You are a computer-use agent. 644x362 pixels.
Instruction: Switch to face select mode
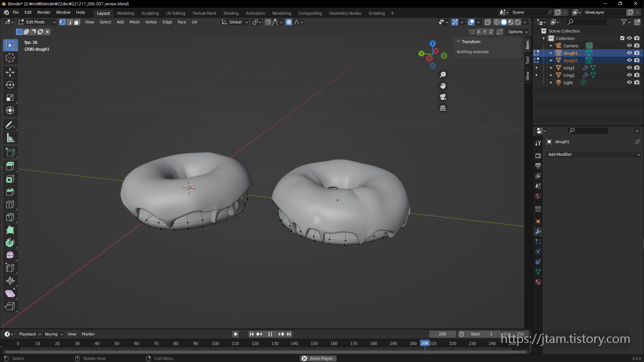click(77, 22)
